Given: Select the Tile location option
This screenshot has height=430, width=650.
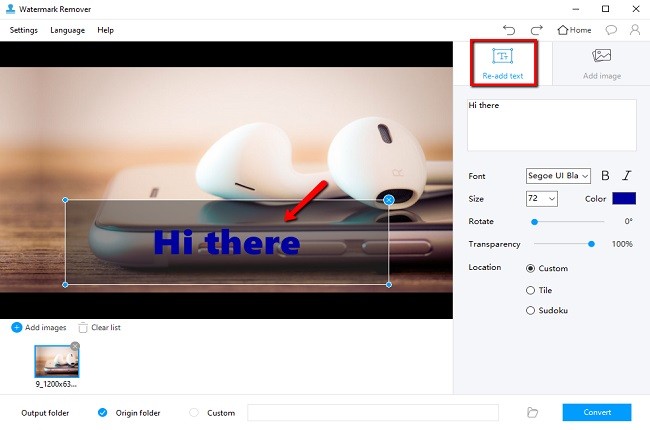Looking at the screenshot, I should (530, 290).
